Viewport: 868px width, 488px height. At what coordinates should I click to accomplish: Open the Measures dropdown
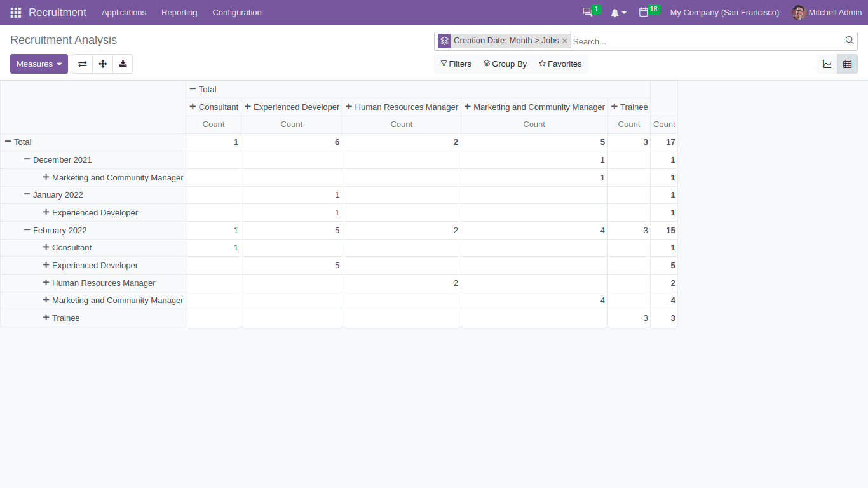click(x=39, y=64)
